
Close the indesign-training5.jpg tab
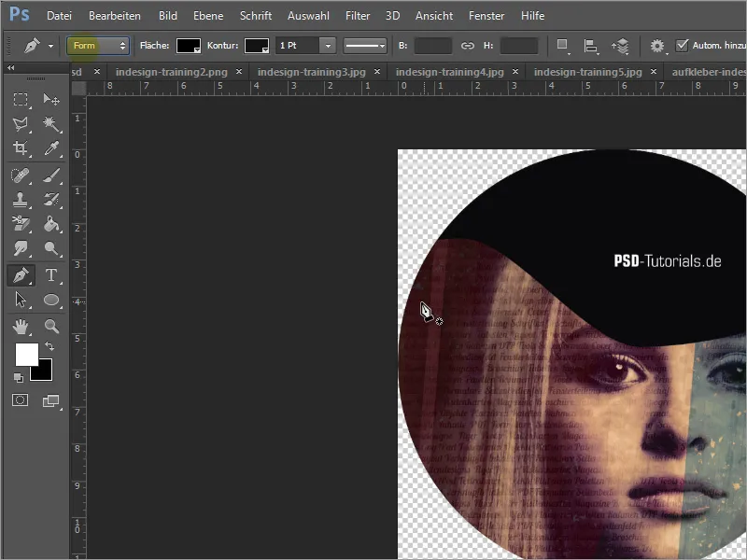pyautogui.click(x=654, y=72)
